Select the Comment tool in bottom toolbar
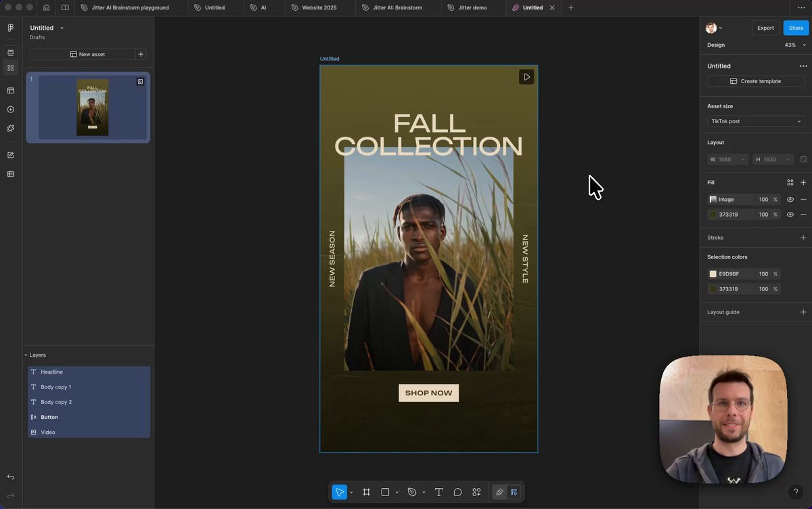812x509 pixels. (x=457, y=492)
